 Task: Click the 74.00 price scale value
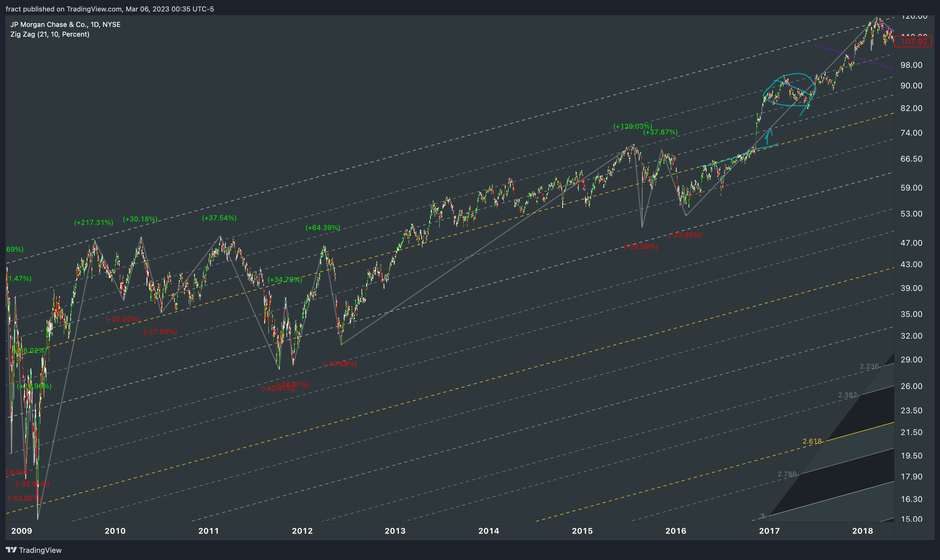911,133
